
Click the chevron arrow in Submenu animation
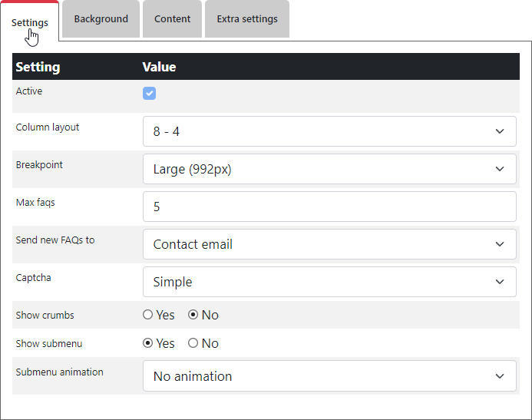pos(500,376)
